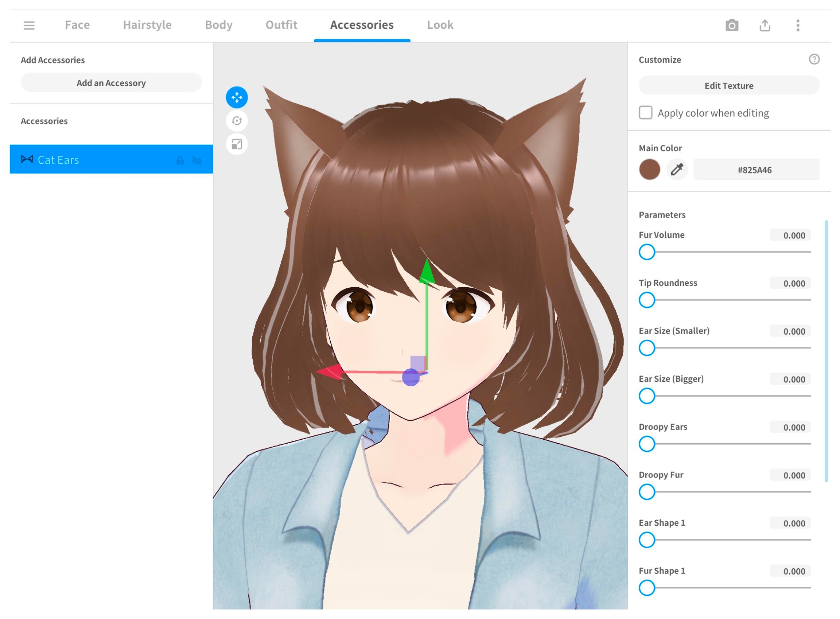840x619 pixels.
Task: Toggle the lock on Cat Ears
Action: coord(180,160)
